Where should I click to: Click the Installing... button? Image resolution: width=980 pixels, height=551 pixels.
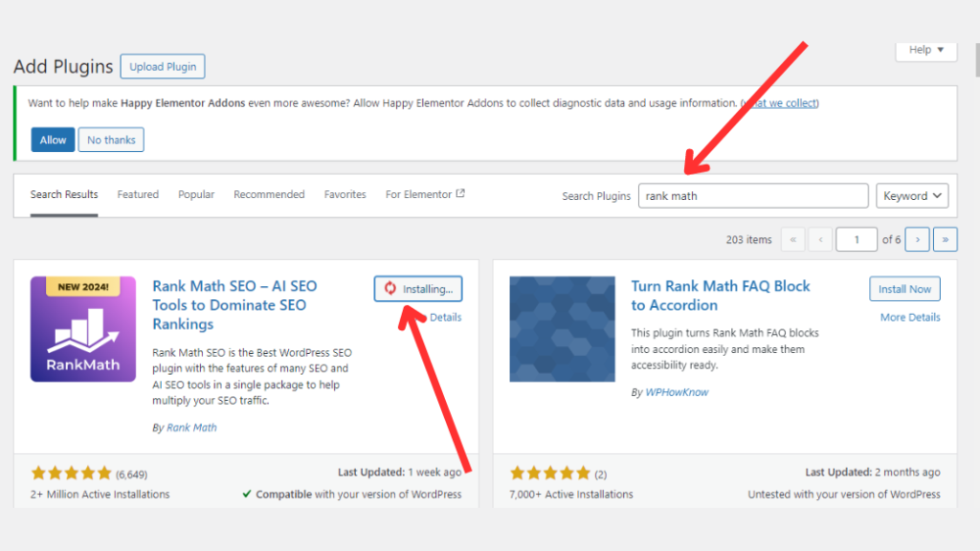(418, 289)
